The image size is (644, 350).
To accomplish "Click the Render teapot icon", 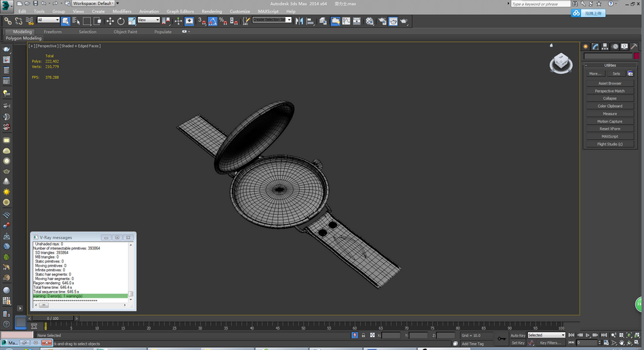I will point(404,21).
